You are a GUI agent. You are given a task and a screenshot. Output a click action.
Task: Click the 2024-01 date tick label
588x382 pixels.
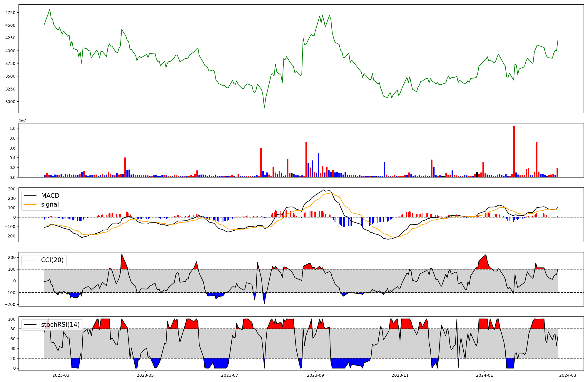pos(484,375)
